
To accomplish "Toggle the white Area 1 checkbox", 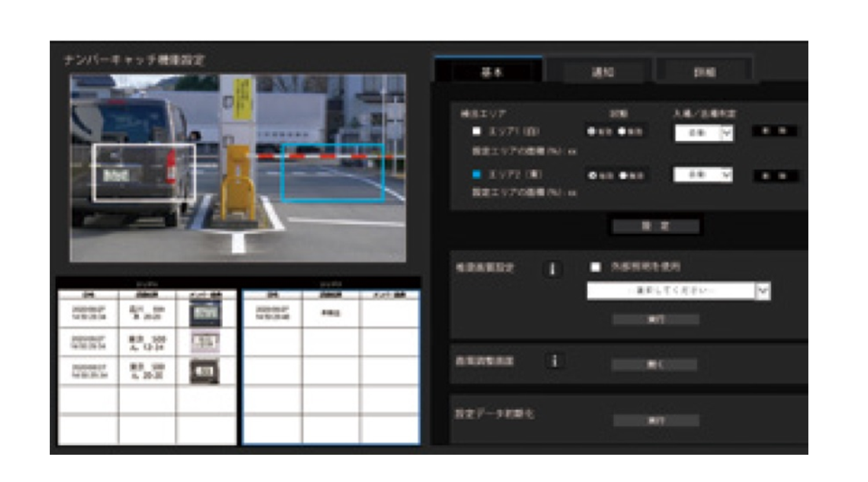I will [476, 131].
